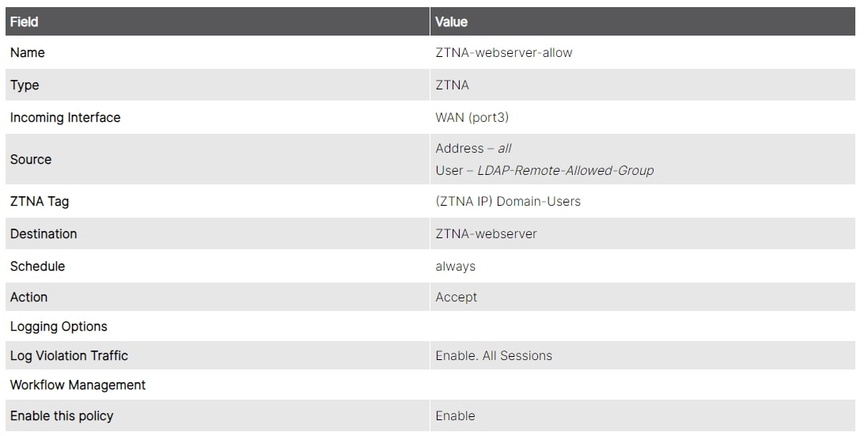Click the Enable. All Sessions value
Screen dimensions: 868x436
tap(493, 356)
